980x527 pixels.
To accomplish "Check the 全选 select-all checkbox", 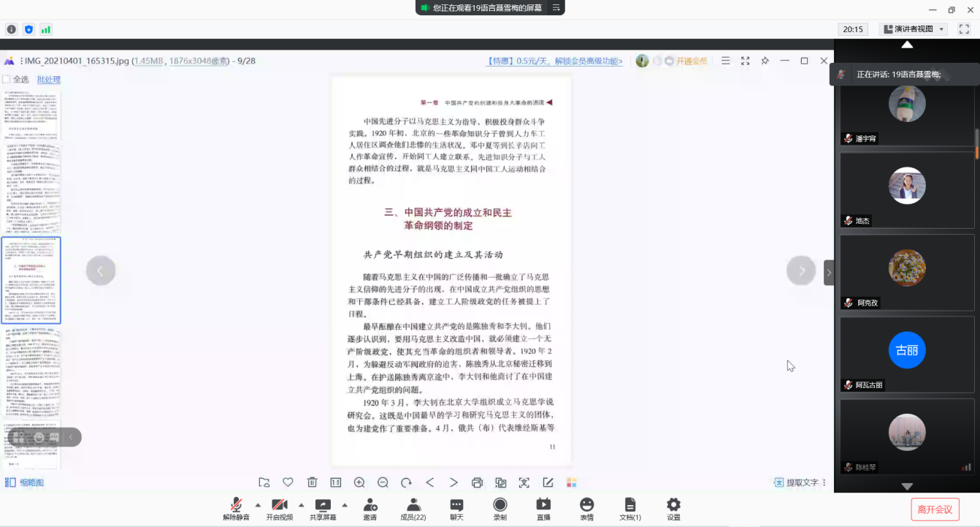I will 6,80.
